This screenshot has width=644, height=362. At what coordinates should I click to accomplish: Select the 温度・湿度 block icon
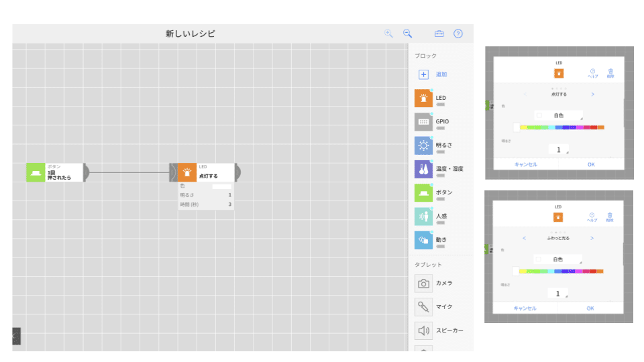[423, 169]
